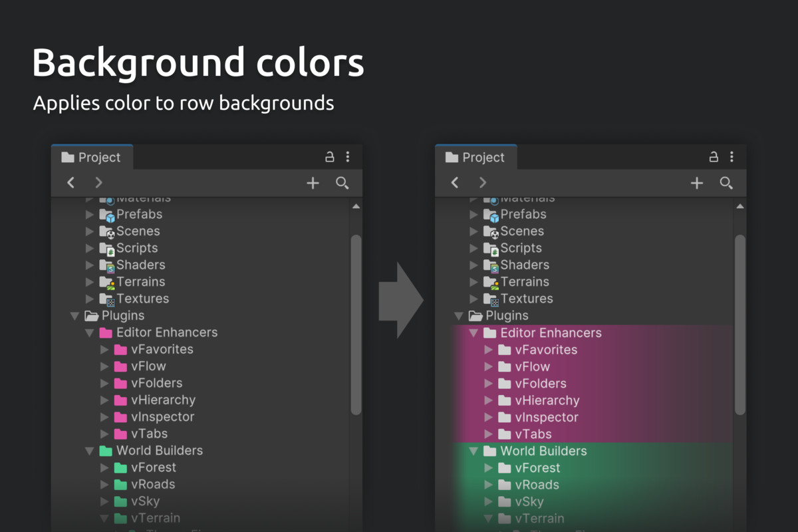Image resolution: width=798 pixels, height=532 pixels.
Task: Select vRoads row in left panel
Action: 201,484
